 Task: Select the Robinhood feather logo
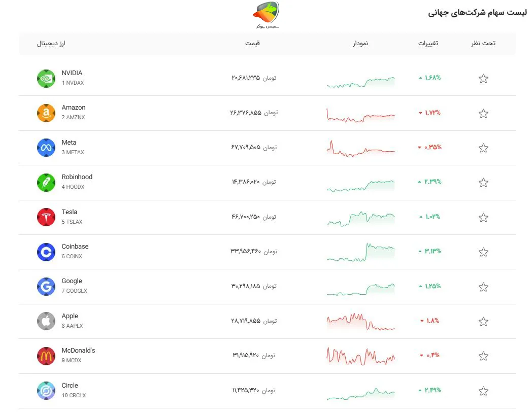pos(46,182)
